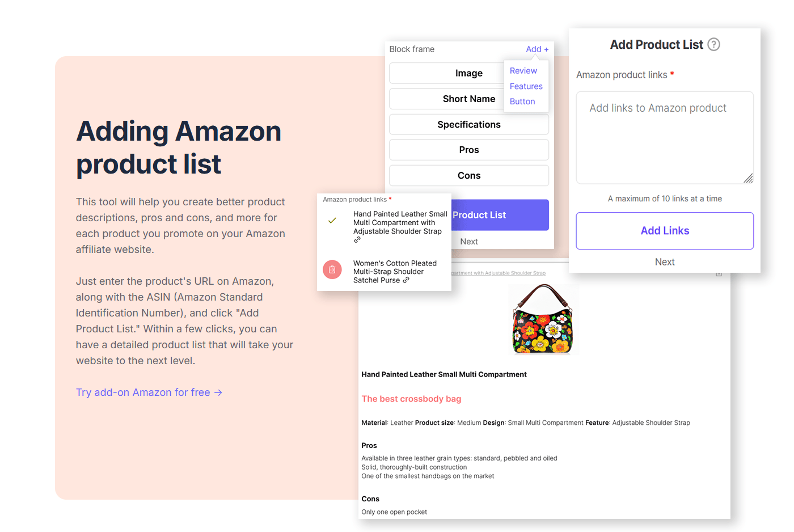
Task: Choose Features from the Add menu
Action: 526,86
